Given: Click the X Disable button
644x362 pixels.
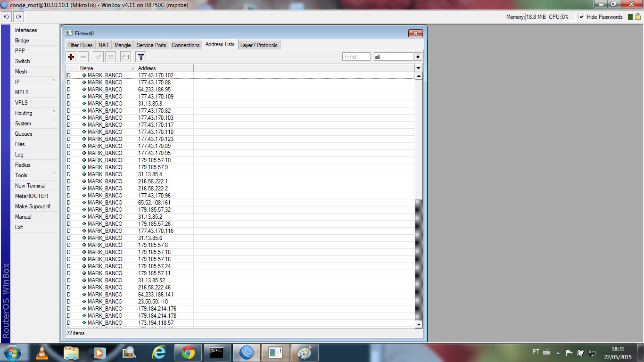Looking at the screenshot, I should (x=110, y=57).
